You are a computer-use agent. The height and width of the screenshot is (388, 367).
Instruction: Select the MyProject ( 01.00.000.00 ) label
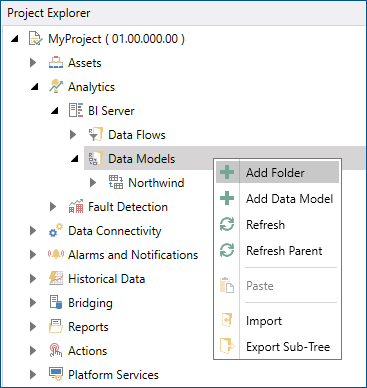(116, 39)
